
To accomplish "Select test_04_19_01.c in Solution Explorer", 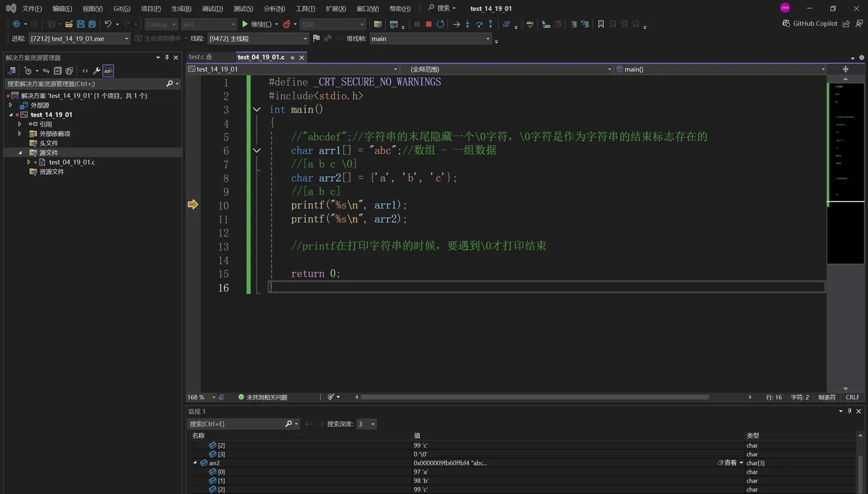I will click(x=72, y=162).
